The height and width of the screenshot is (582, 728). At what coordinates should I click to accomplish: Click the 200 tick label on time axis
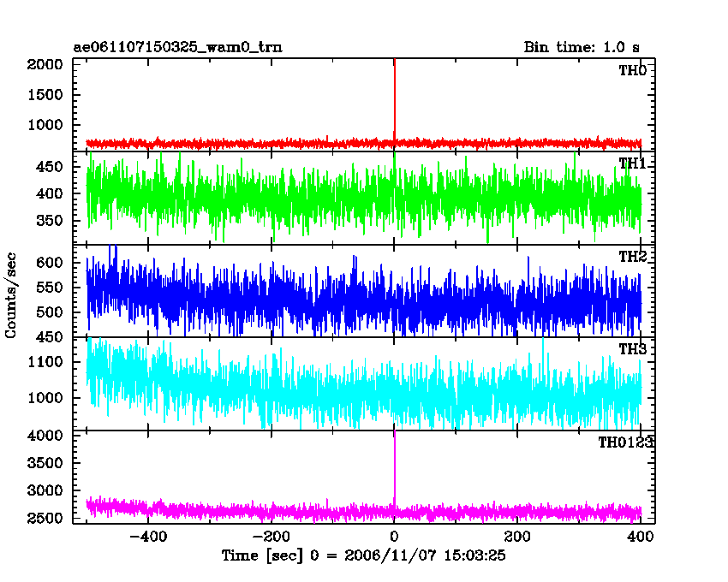(x=517, y=537)
